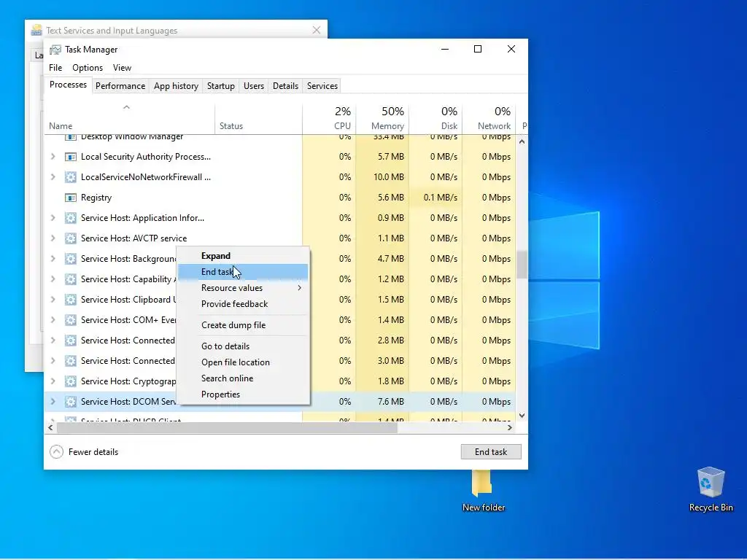Expand the LocalServiceNoNetworkFirewall row

pyautogui.click(x=53, y=177)
